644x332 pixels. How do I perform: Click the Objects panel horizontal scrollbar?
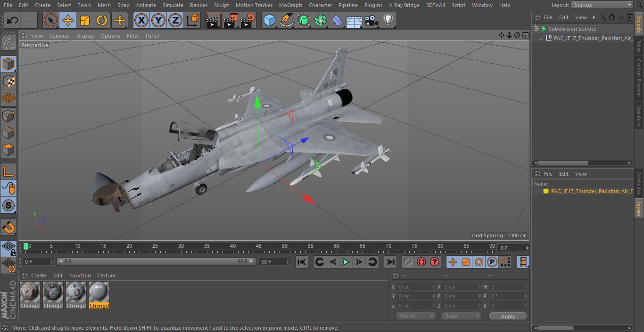[583, 163]
